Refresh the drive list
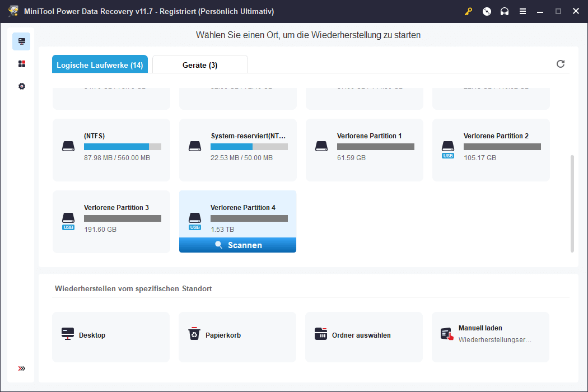The image size is (588, 392). point(560,64)
